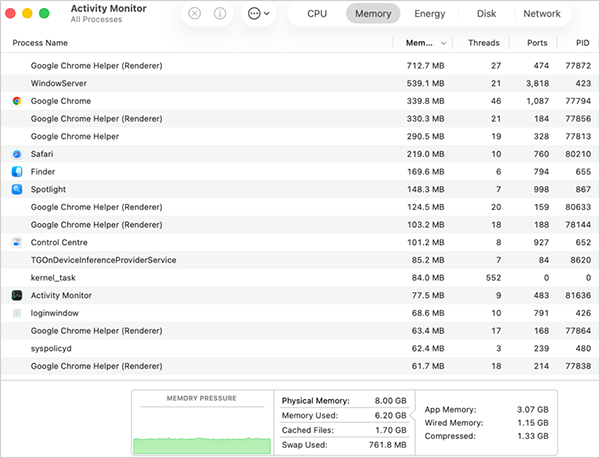Select Chrome Helper (Renderer) with PID 77864
The height and width of the screenshot is (458, 600).
point(300,331)
